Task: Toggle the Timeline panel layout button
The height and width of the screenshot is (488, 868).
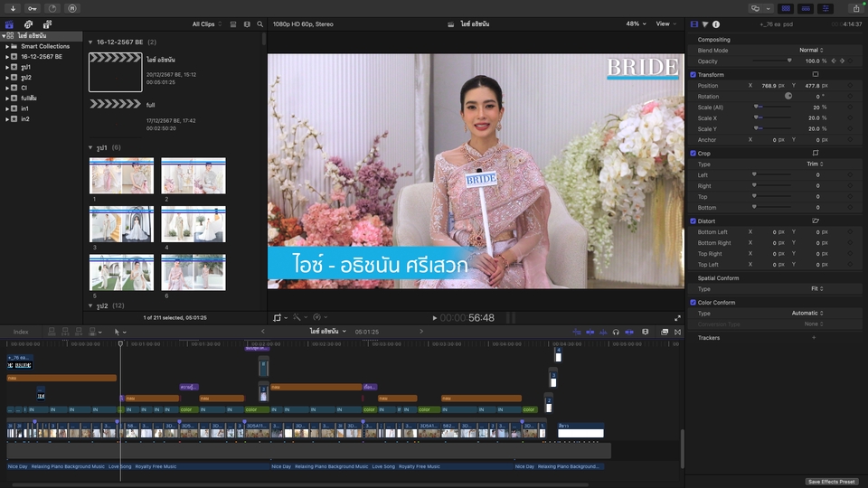Action: point(806,8)
